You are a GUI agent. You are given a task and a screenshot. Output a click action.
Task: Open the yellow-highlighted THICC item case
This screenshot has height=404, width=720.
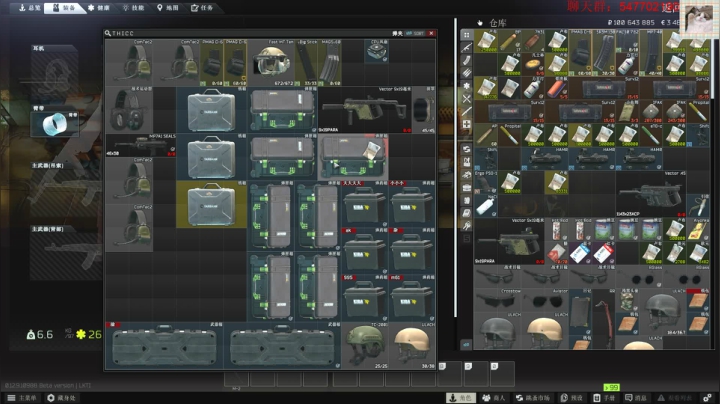[x=211, y=204]
